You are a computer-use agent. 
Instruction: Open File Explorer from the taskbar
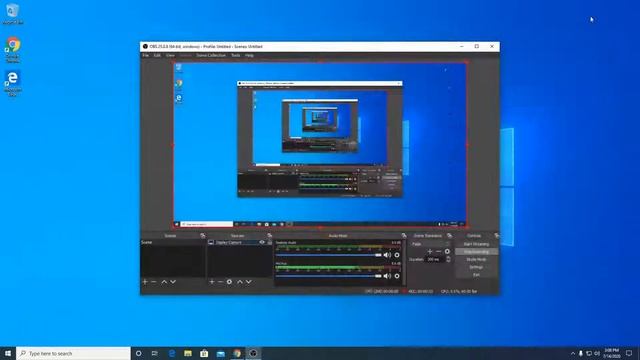(188, 353)
